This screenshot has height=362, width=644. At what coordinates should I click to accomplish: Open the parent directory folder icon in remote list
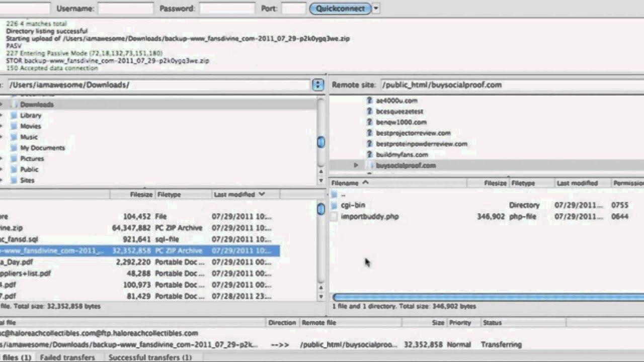coord(335,194)
